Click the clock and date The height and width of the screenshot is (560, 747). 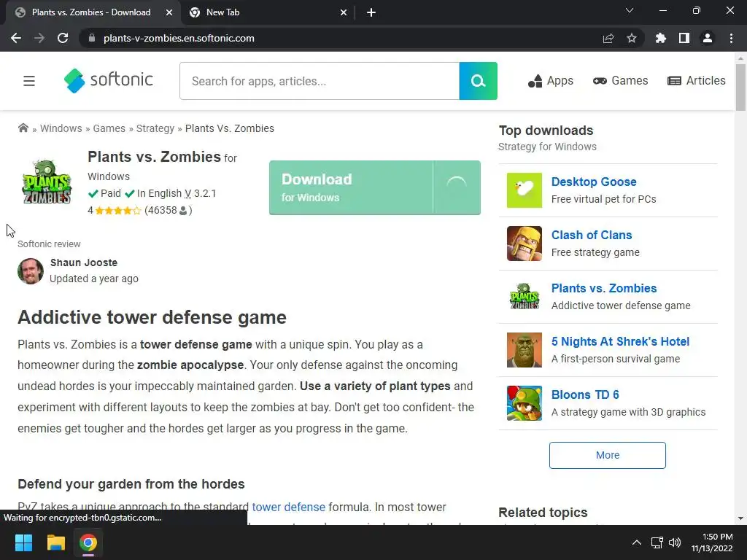click(712, 542)
